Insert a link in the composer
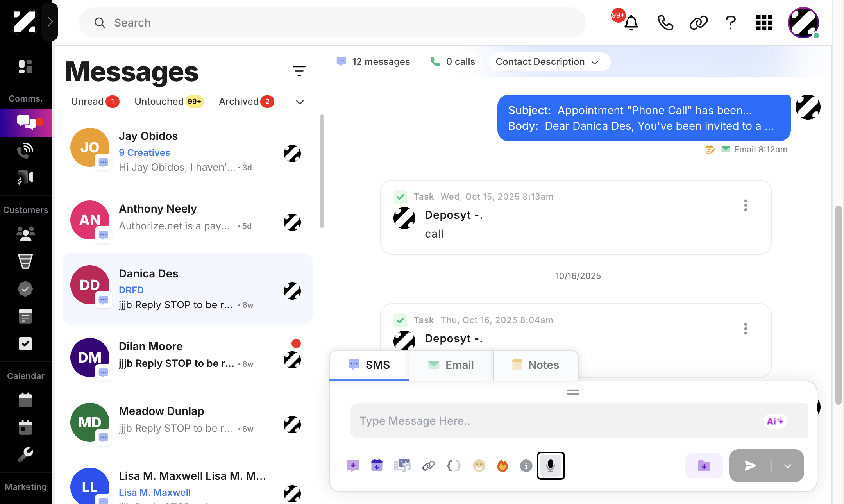Screen dimensions: 844x504 click(429, 465)
